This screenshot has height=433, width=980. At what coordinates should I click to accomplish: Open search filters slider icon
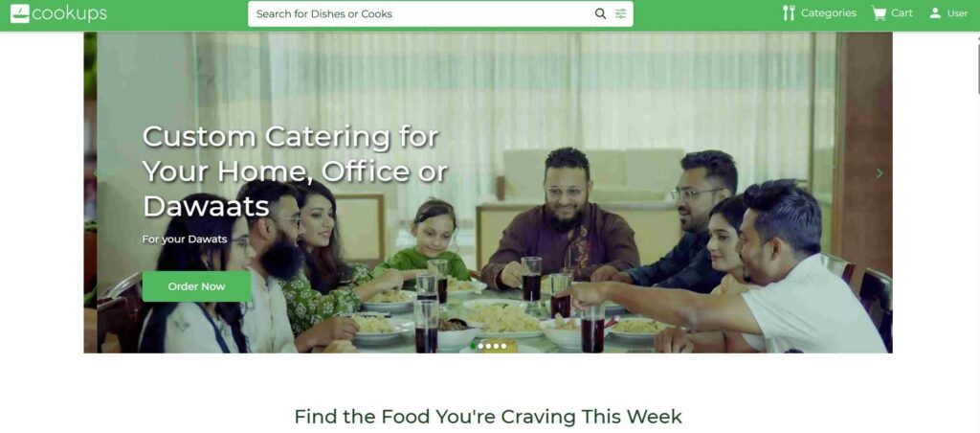tap(620, 13)
